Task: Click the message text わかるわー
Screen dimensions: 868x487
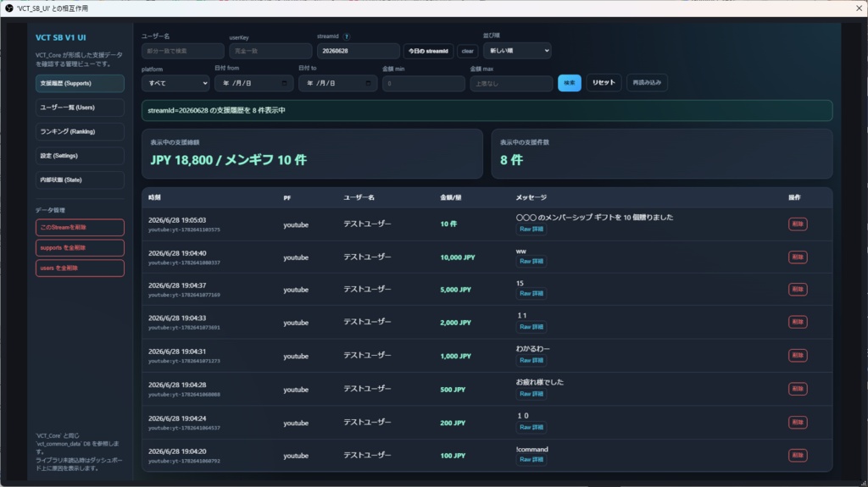Action: [x=533, y=349]
